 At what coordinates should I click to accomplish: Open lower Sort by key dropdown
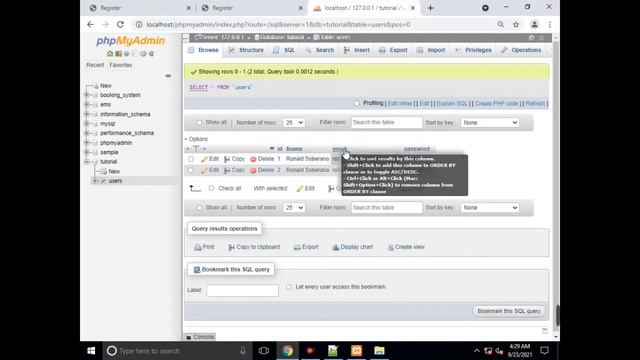coord(490,207)
